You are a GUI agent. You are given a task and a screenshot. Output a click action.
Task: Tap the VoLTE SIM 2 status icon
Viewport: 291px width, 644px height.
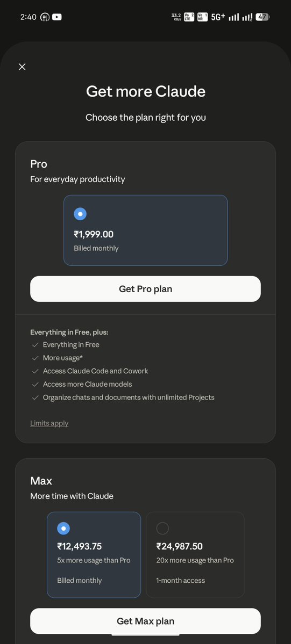[189, 17]
